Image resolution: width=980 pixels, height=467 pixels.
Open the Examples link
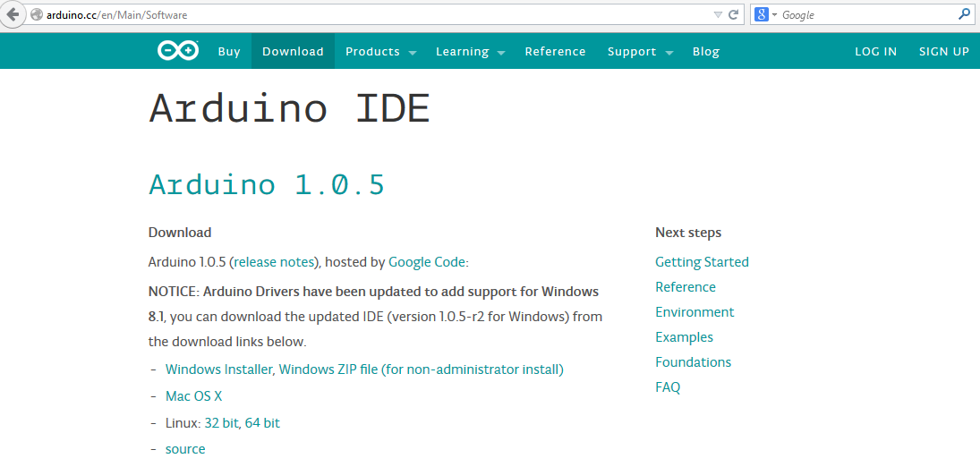(685, 337)
